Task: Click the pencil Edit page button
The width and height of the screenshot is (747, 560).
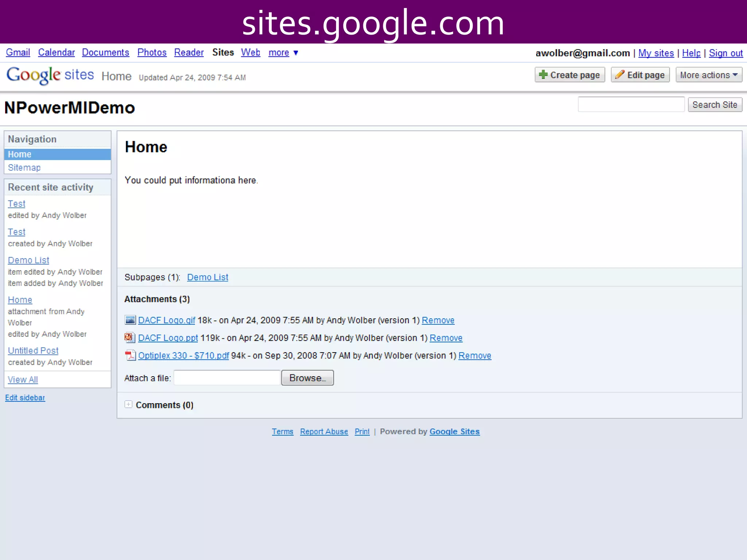Action: pyautogui.click(x=640, y=75)
